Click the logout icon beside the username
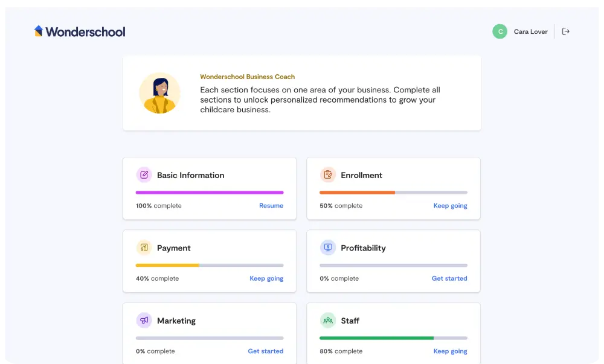The width and height of the screenshot is (604, 364). click(566, 31)
